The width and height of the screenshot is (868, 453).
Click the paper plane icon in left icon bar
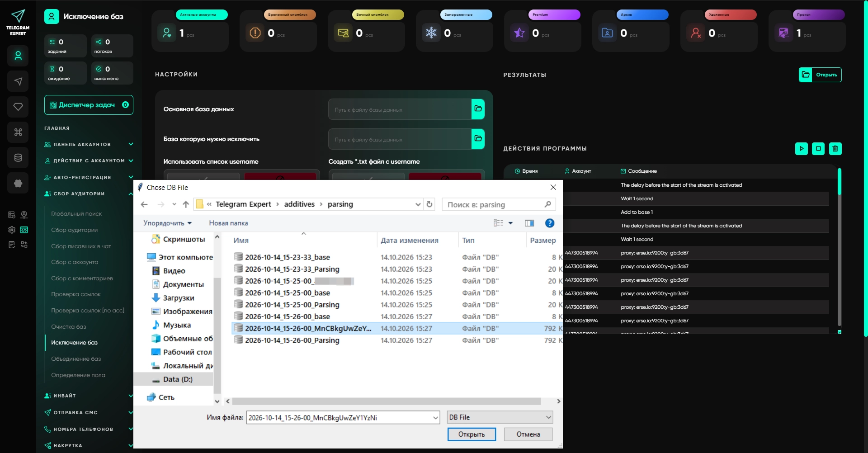click(18, 81)
